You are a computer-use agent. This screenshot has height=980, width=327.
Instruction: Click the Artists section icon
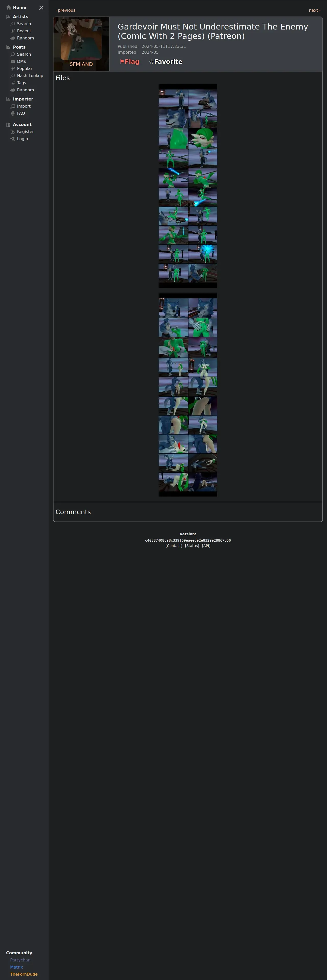[9, 17]
